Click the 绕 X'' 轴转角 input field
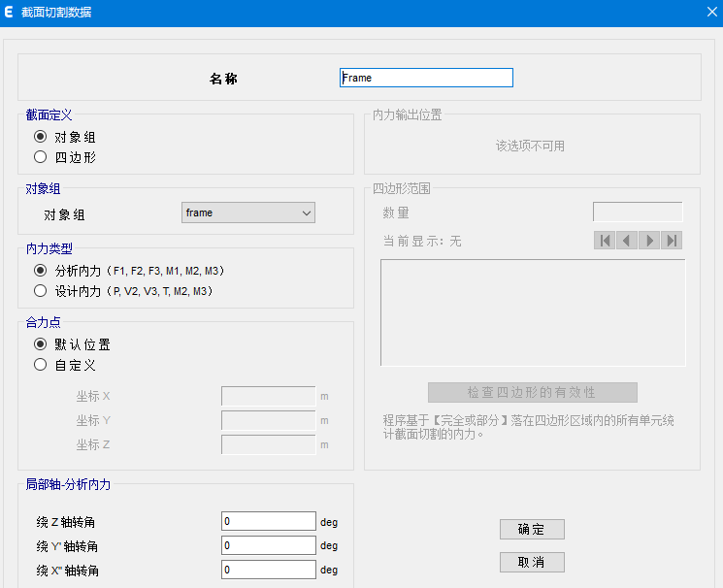723x588 pixels. (x=268, y=570)
